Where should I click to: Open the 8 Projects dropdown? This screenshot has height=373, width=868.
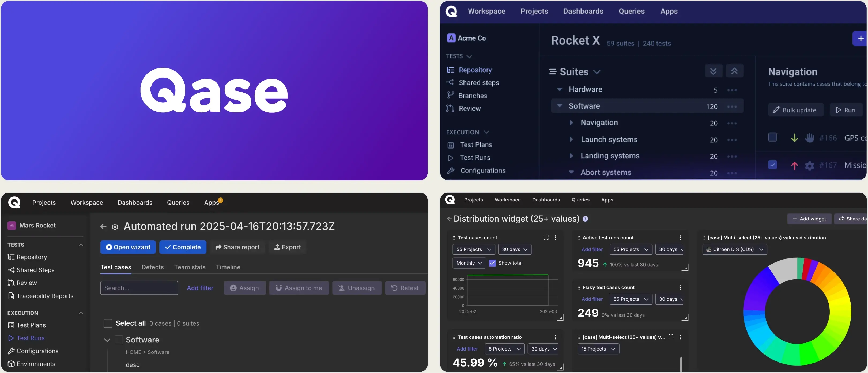click(504, 349)
